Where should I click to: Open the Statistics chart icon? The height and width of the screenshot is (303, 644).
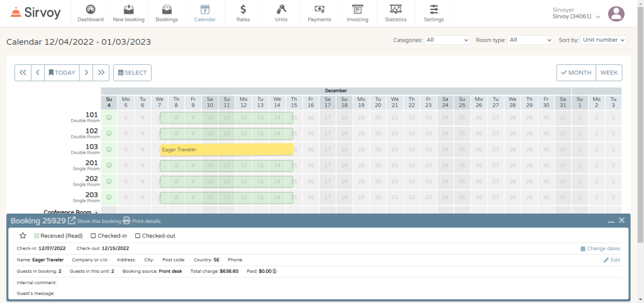point(396,9)
